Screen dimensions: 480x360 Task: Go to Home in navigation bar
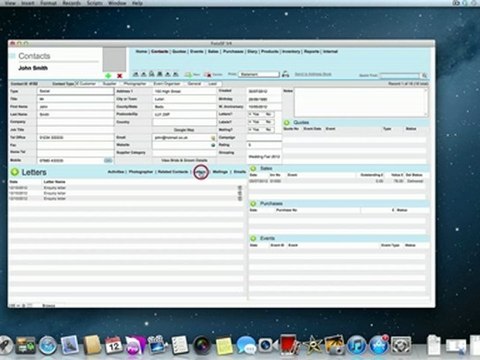click(141, 51)
